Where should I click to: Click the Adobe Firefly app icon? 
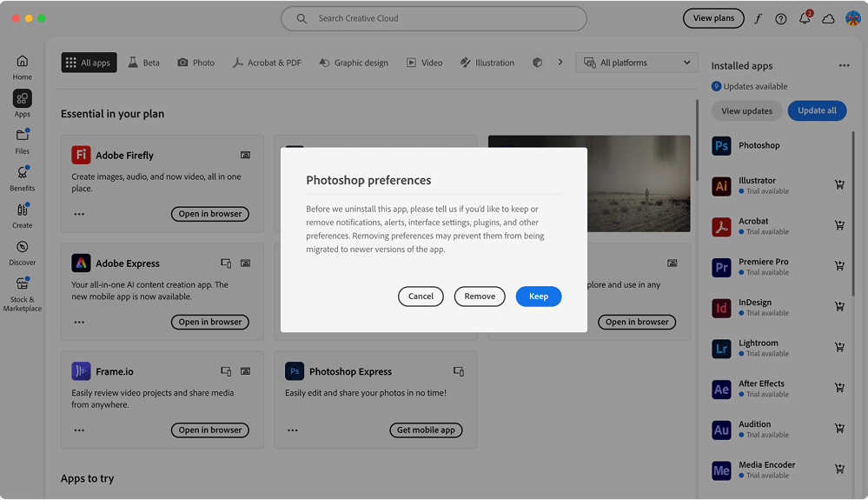click(x=81, y=155)
